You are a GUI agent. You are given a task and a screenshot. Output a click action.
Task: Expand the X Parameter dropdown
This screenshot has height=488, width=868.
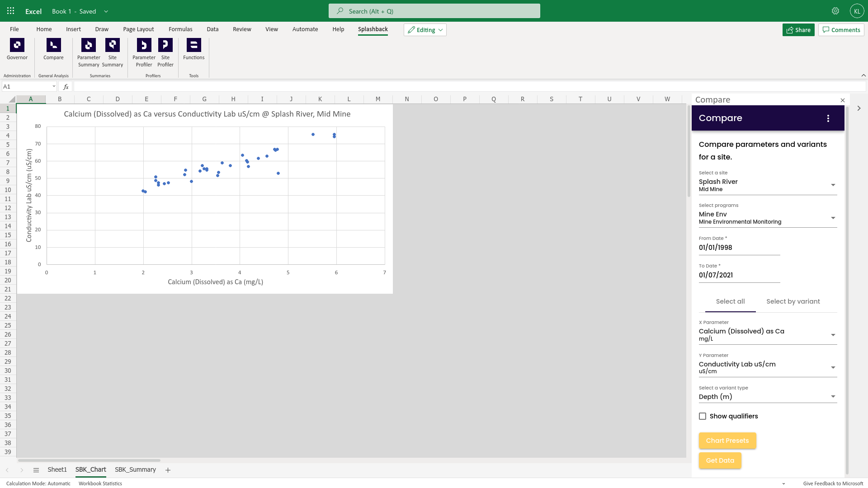tap(833, 334)
